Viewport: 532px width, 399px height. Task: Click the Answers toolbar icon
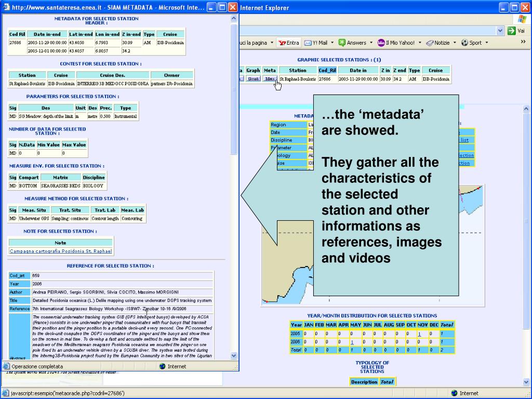(x=342, y=43)
